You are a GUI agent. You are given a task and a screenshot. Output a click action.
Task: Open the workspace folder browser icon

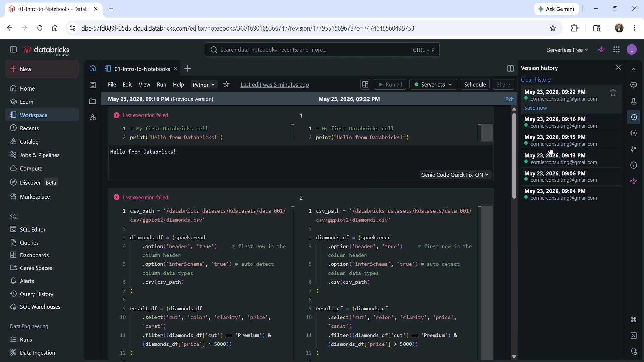(x=93, y=101)
